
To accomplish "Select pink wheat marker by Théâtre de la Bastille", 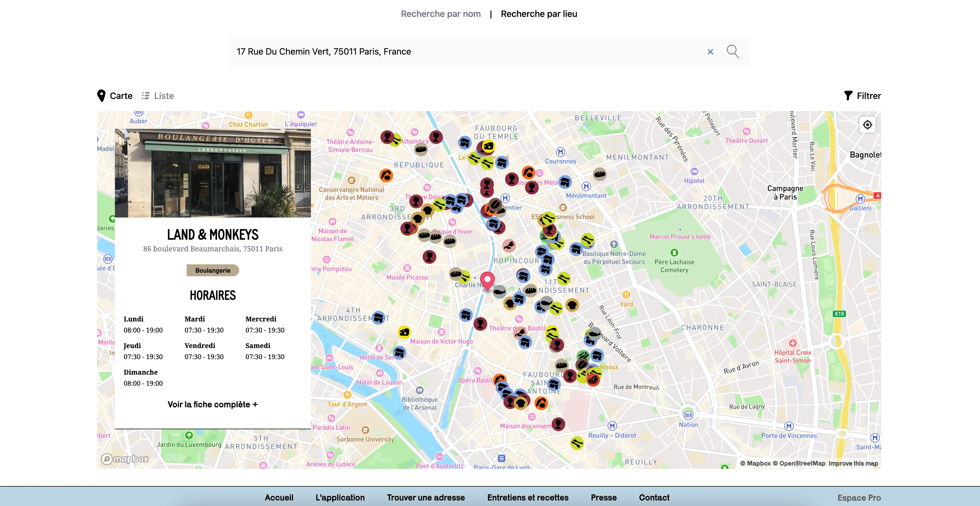I will point(520,333).
